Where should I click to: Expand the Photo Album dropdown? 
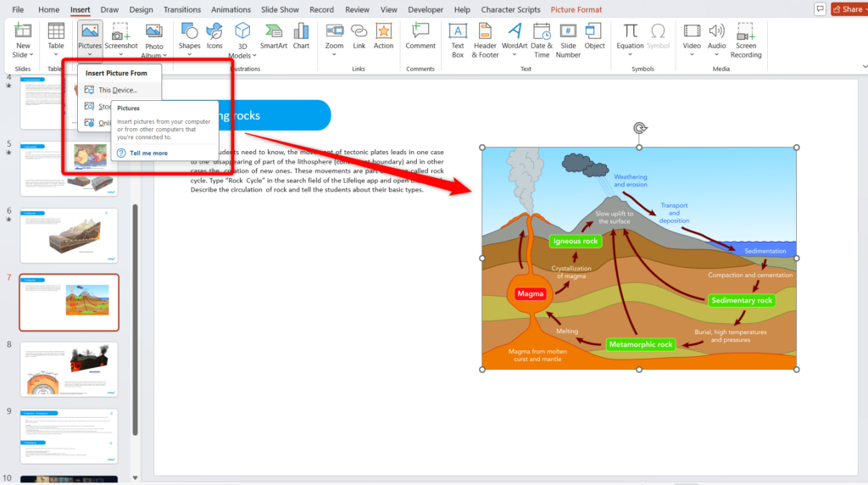154,56
